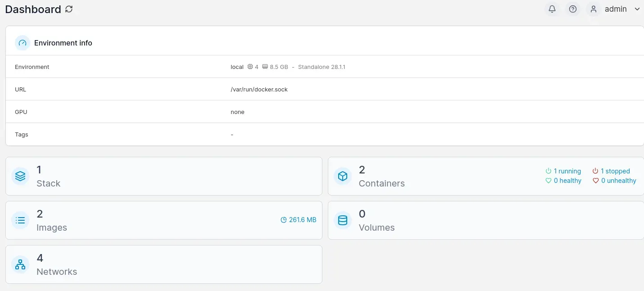The image size is (644, 291).
Task: Click the Environment info gauge icon
Action: 23,43
